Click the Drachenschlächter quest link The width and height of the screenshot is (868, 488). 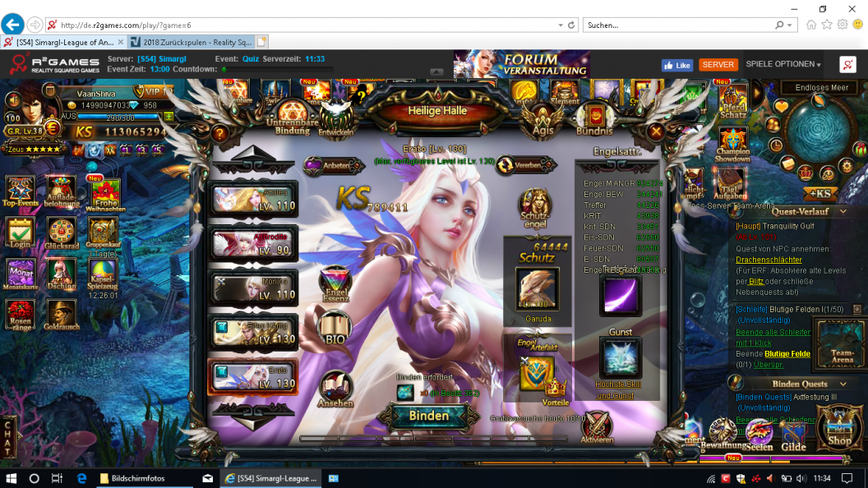[x=769, y=260]
